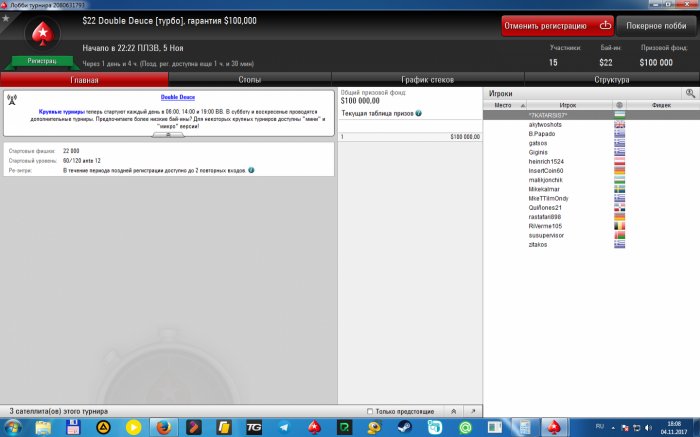Click the Swedish flag beside Mikelcalmar
The height and width of the screenshot is (437, 700).
620,189
